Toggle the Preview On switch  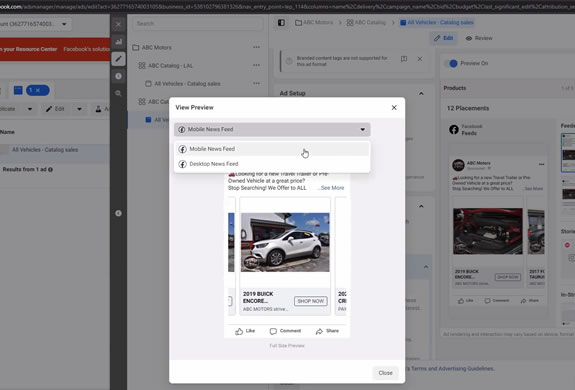(x=451, y=63)
